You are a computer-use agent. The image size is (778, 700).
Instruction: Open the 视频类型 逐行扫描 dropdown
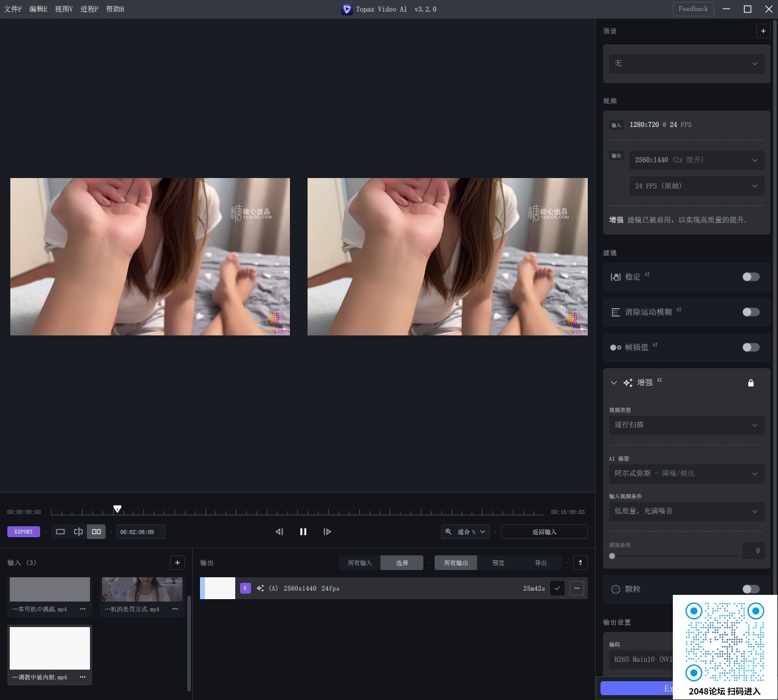(x=686, y=425)
